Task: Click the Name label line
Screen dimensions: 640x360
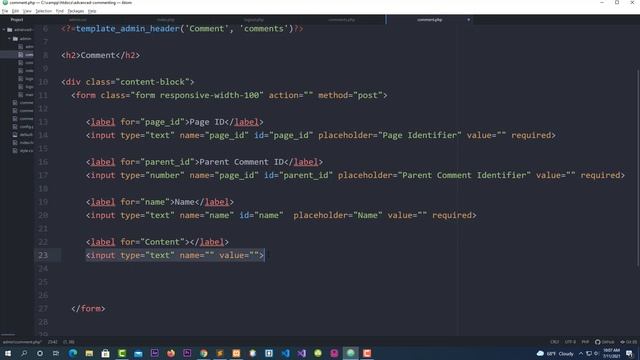Action: click(x=160, y=202)
